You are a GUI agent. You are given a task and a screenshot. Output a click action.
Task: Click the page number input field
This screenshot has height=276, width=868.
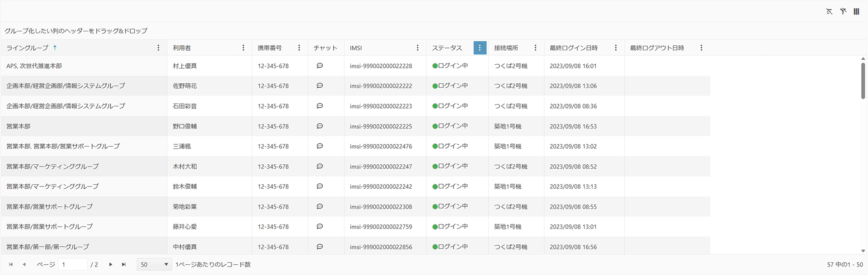[73, 264]
